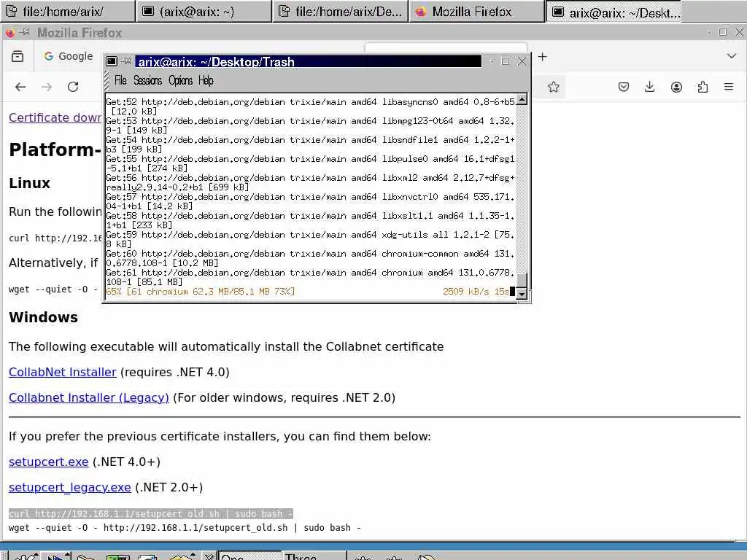
Task: Download setupcert_legacy.exe link
Action: pyautogui.click(x=69, y=488)
